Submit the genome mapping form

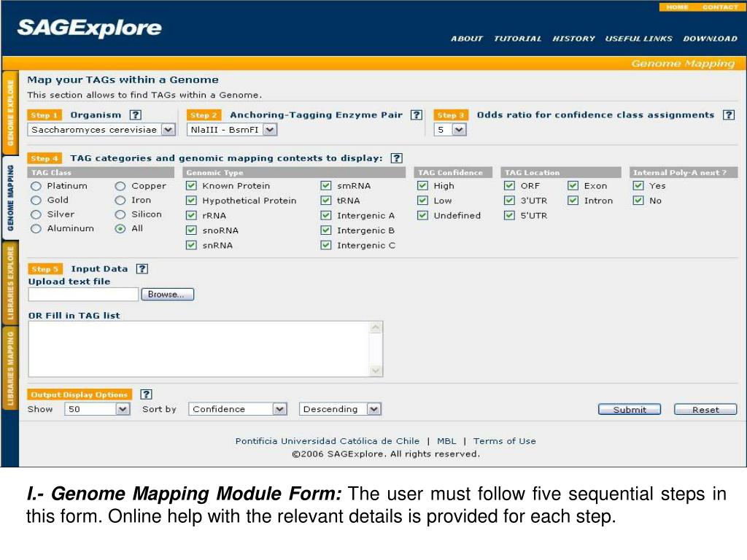point(630,410)
